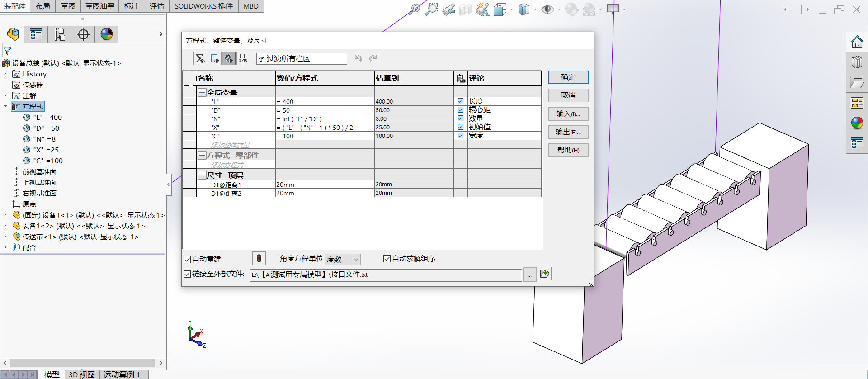Click the Hide/Show Items eye icon

[547, 9]
